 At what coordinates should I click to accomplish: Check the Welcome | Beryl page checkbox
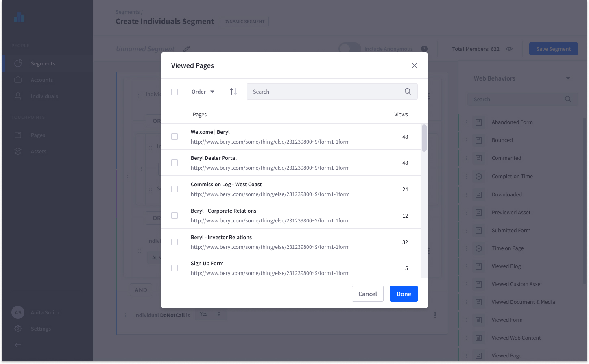point(175,137)
